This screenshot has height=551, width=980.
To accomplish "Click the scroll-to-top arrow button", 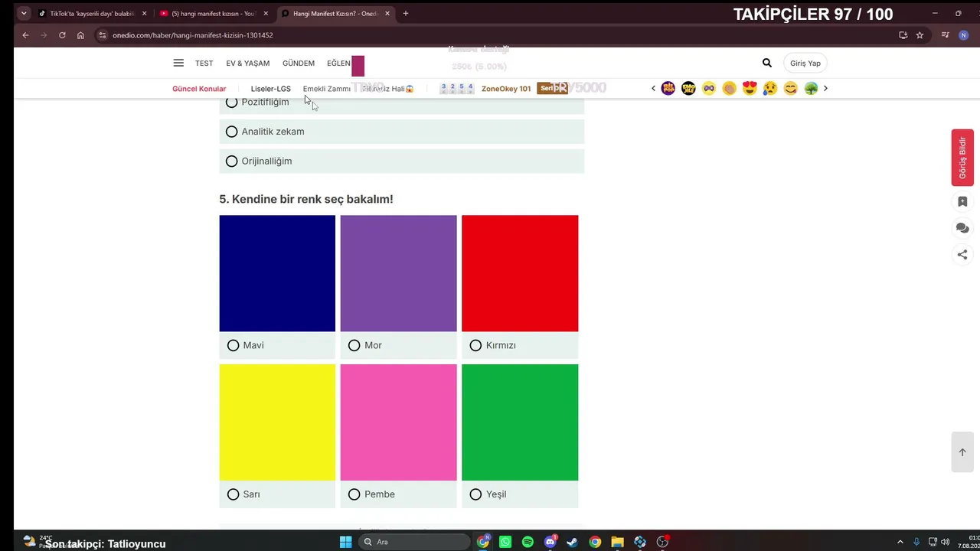I will [962, 452].
